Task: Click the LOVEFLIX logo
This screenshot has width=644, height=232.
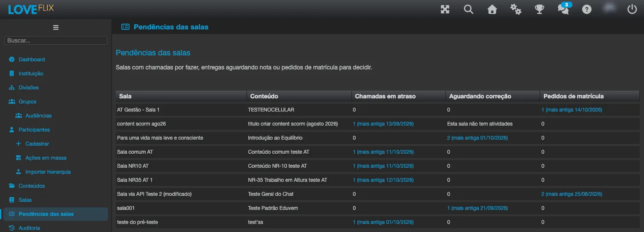Action: click(31, 9)
